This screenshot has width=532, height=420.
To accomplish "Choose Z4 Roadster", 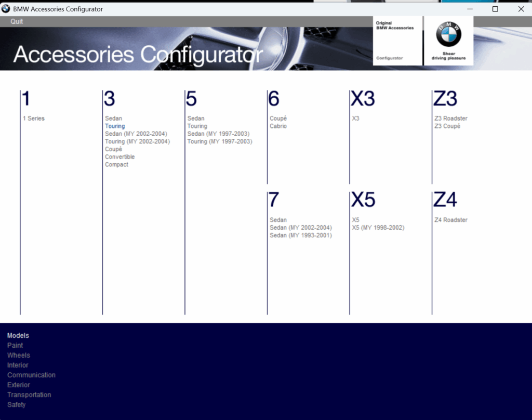I will coord(451,220).
